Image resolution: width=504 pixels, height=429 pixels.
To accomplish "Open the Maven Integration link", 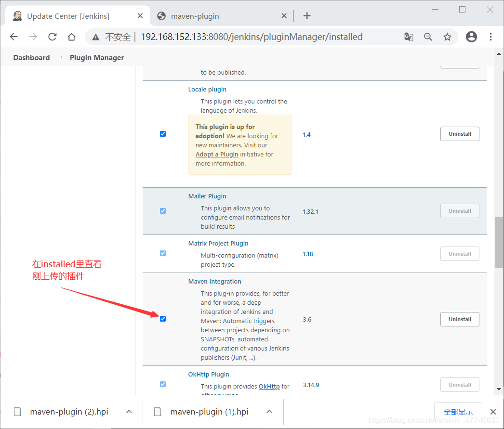I will tap(215, 281).
